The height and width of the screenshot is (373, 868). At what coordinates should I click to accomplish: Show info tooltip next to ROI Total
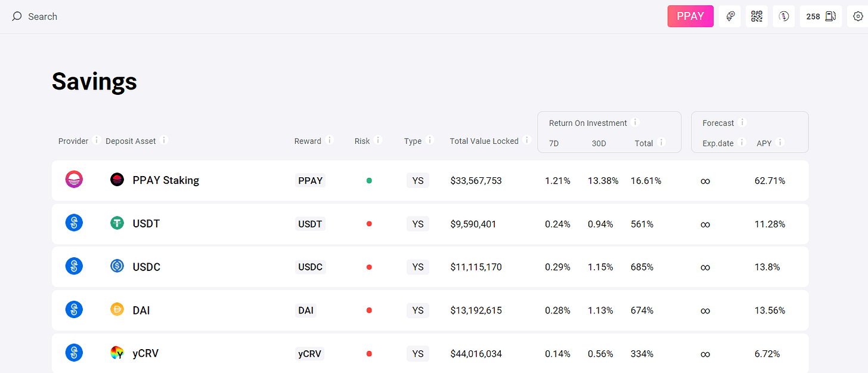(662, 143)
